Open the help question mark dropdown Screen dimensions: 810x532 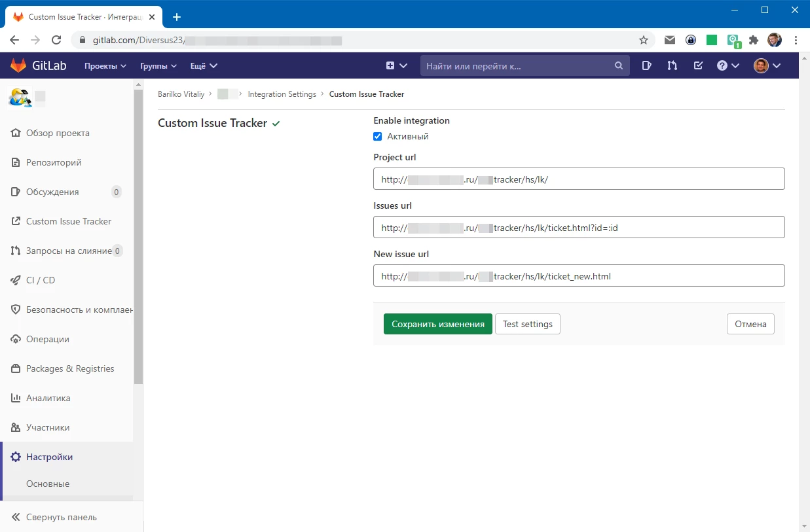727,65
